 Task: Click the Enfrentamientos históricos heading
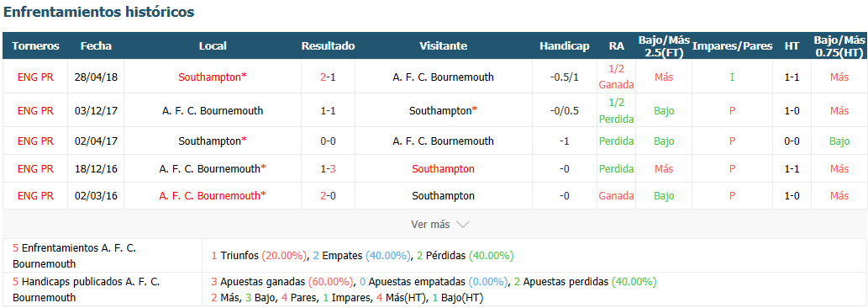point(98,12)
